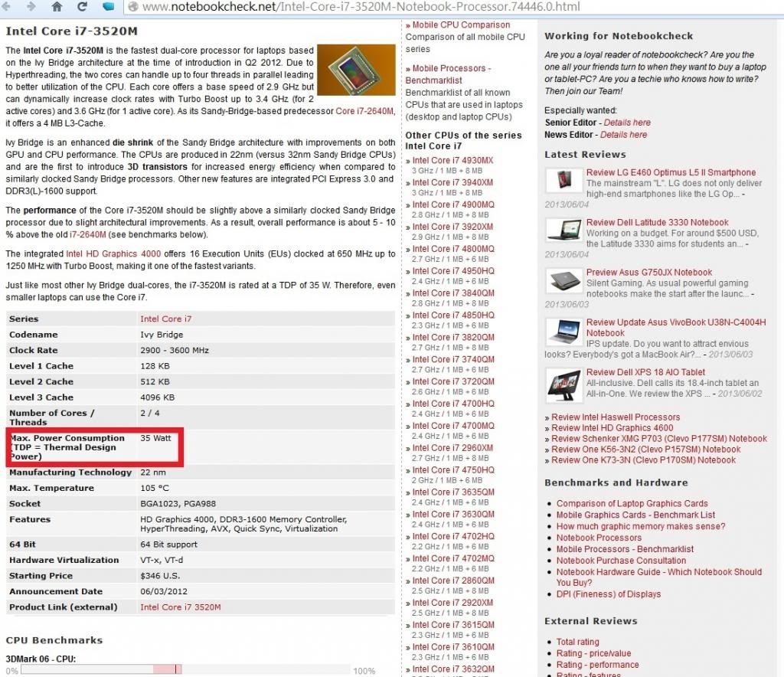Click the browser back arrow
The height and width of the screenshot is (677, 784).
coord(6,6)
